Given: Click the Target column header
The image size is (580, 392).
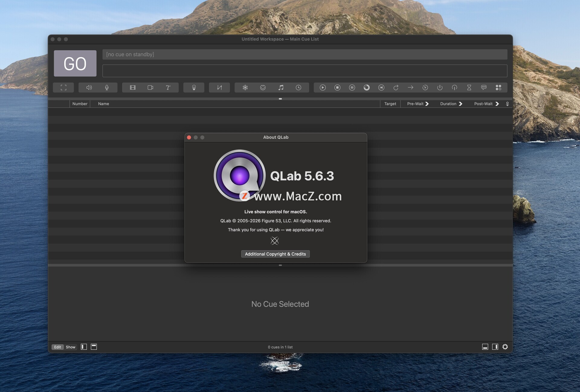Looking at the screenshot, I should coord(390,104).
